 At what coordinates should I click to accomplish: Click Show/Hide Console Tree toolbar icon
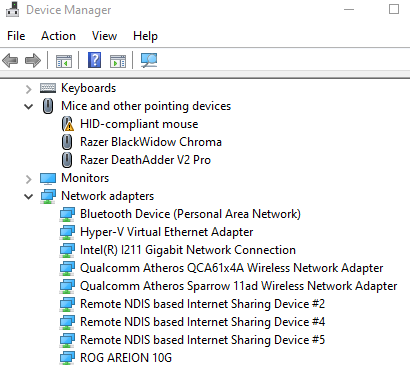point(64,61)
